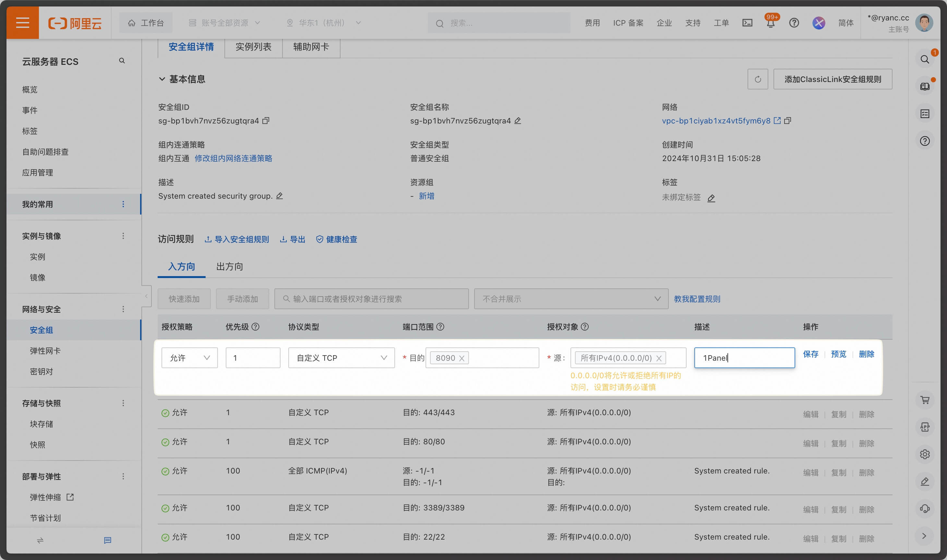
Task: Copy the security group ID
Action: (266, 121)
